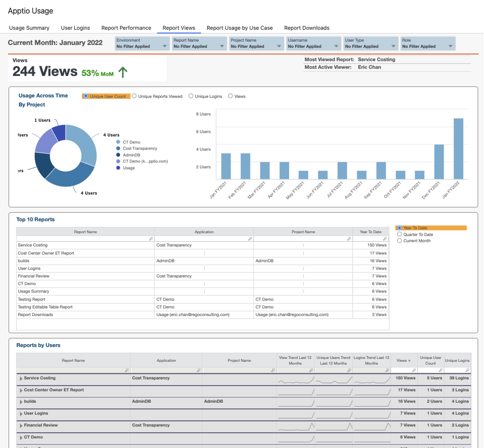This screenshot has width=484, height=448.
Task: Click the Dec FY2021 bar in the chart
Action: [x=439, y=162]
